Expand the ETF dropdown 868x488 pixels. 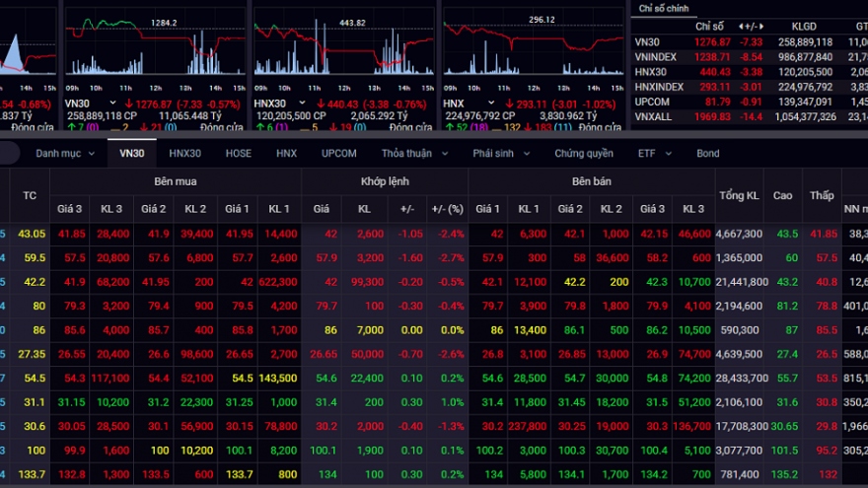(655, 153)
